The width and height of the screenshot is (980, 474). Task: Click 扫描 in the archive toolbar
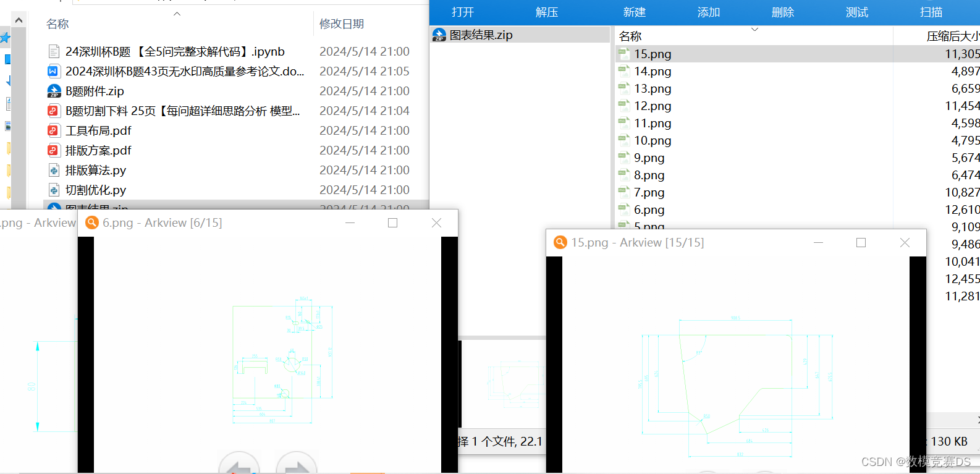point(931,12)
